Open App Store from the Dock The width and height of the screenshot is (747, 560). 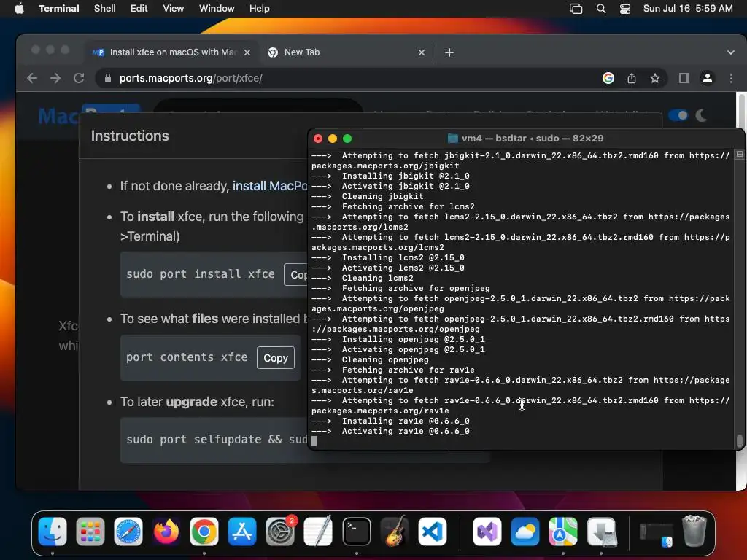242,532
